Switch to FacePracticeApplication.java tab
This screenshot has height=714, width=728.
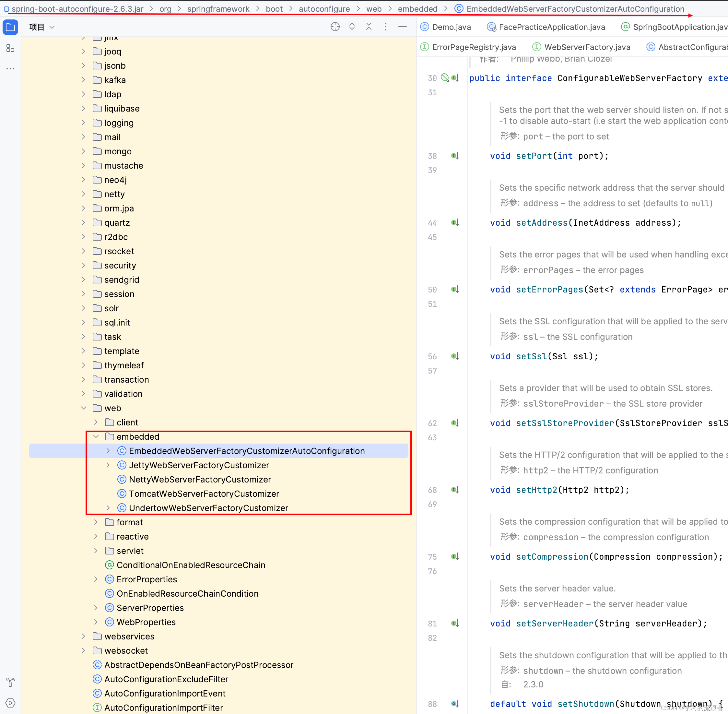tap(546, 27)
